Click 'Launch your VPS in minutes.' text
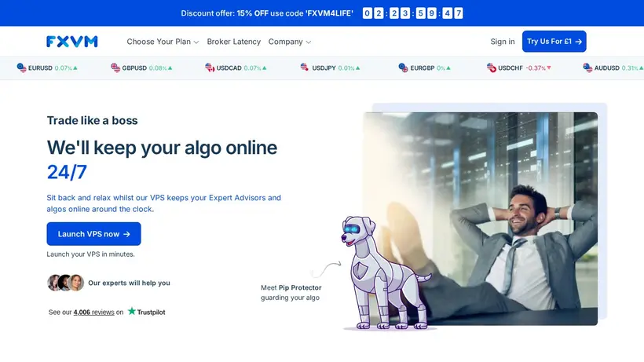 click(x=90, y=254)
